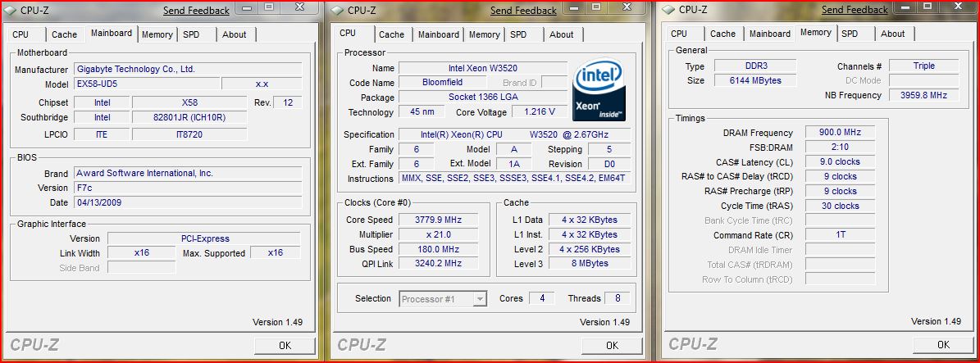980x363 pixels.
Task: Click PCI-Express graphic interface version
Action: pos(204,238)
